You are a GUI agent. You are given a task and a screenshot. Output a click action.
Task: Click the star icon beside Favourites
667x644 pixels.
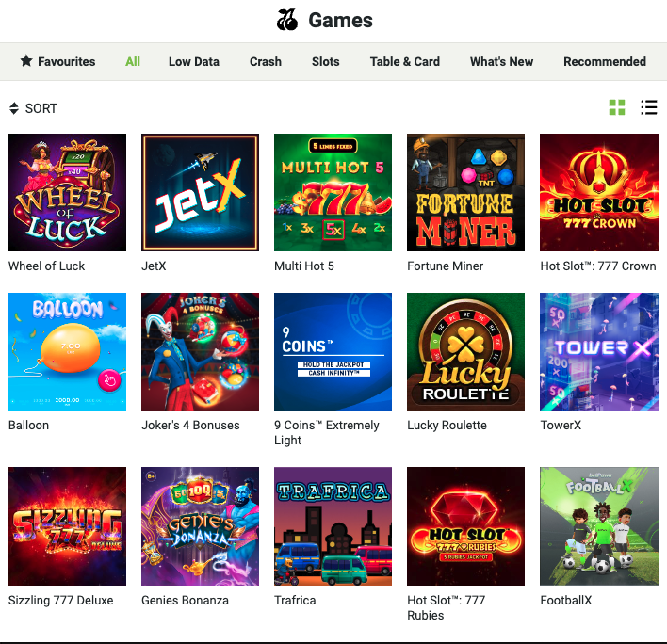26,61
